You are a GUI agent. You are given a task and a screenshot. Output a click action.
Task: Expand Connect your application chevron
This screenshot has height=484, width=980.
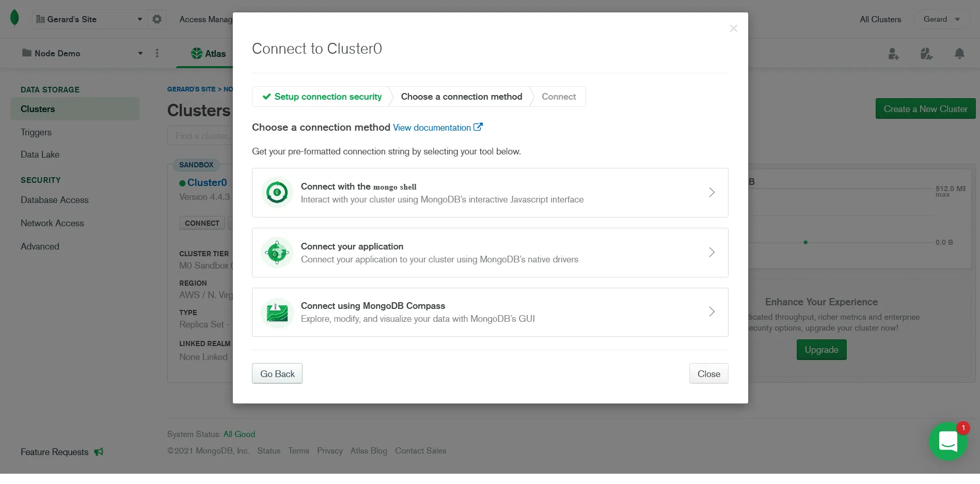tap(712, 253)
